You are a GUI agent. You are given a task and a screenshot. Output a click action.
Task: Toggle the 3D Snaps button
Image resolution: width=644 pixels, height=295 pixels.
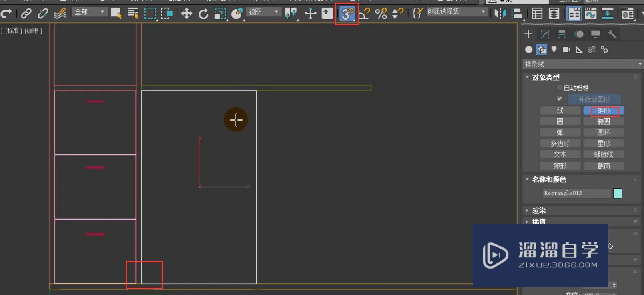(x=347, y=14)
